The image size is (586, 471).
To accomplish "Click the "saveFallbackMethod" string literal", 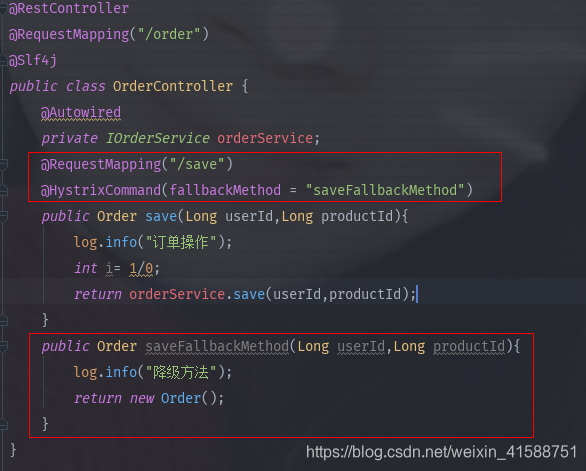I will (x=385, y=190).
